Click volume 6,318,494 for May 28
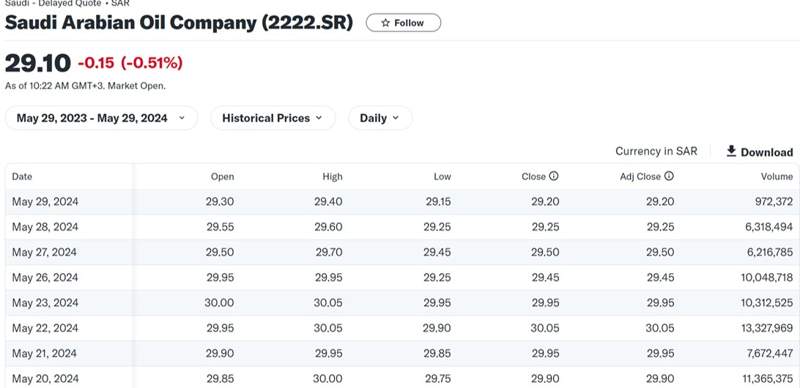 [769, 227]
